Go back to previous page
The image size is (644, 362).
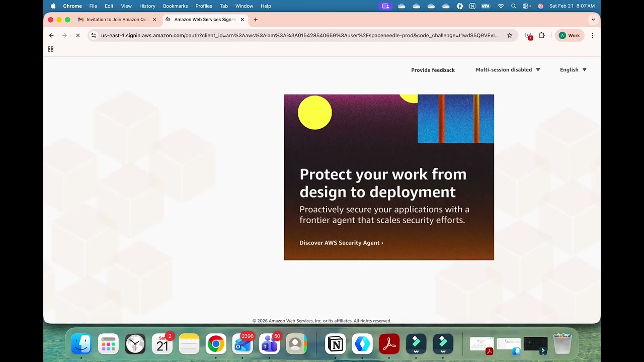tap(51, 35)
